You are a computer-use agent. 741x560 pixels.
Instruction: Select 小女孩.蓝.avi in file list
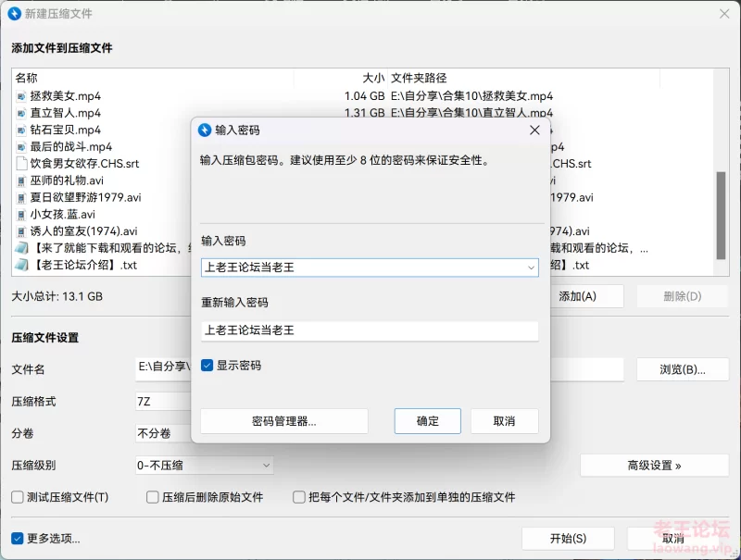pos(62,215)
